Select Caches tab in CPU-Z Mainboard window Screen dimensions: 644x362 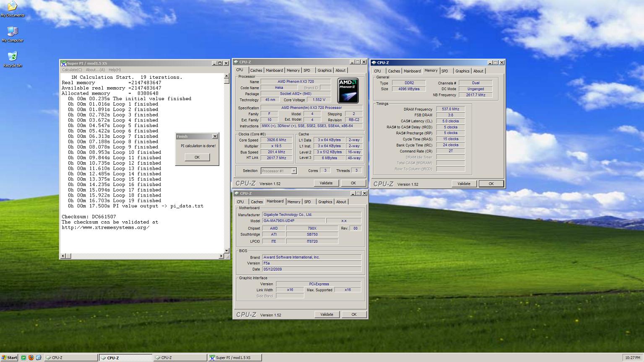pos(257,202)
